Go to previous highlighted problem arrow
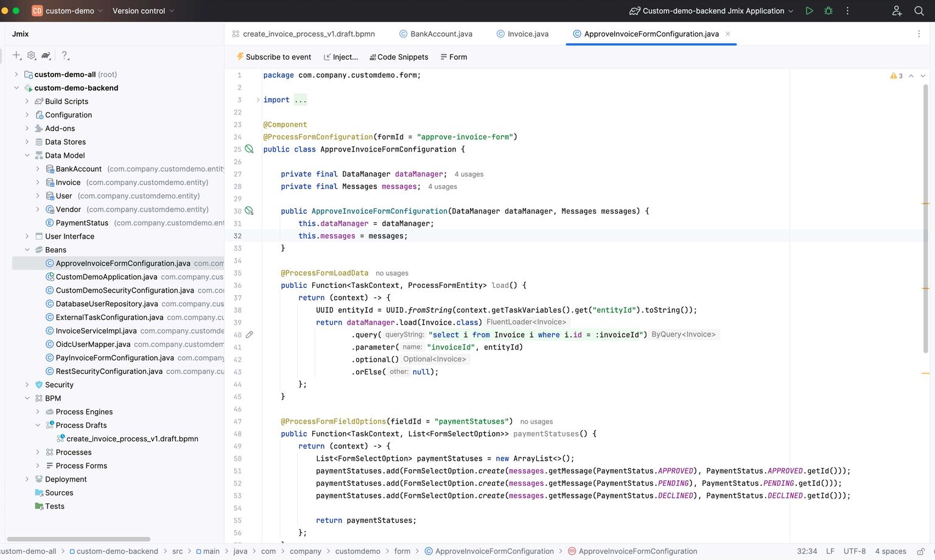This screenshot has width=935, height=560. point(911,76)
